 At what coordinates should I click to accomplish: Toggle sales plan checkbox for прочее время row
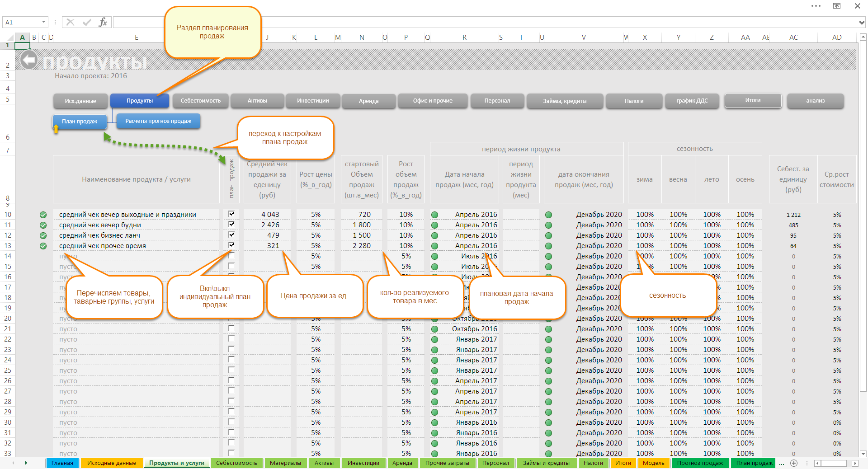click(231, 245)
